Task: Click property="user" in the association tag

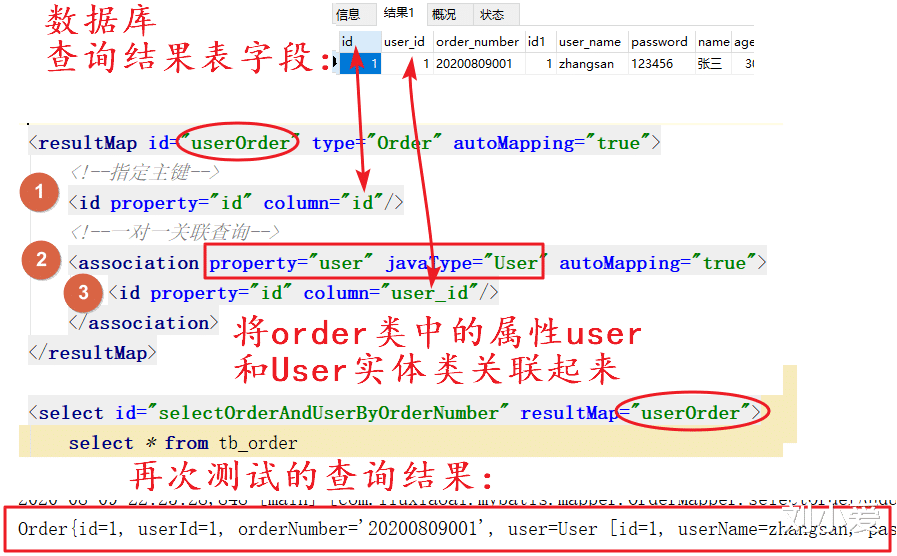Action: click(x=291, y=263)
